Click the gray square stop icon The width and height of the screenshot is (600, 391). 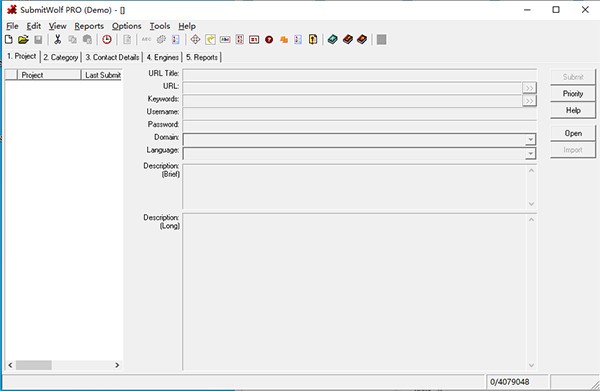[x=382, y=39]
